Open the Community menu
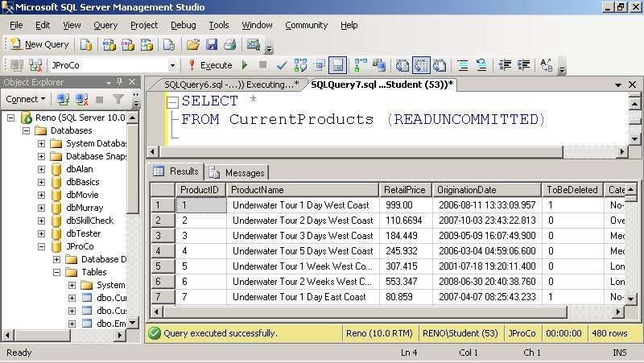This screenshot has height=363, width=644. (307, 25)
